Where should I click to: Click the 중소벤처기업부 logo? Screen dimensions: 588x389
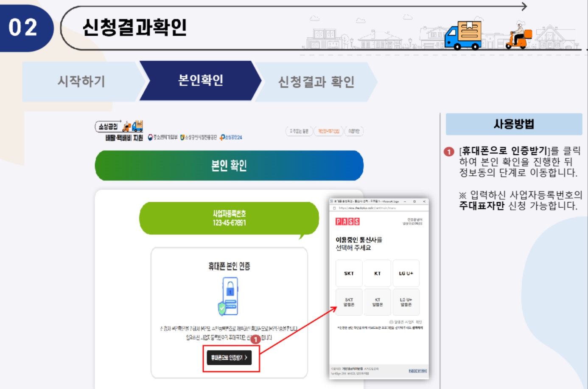162,137
